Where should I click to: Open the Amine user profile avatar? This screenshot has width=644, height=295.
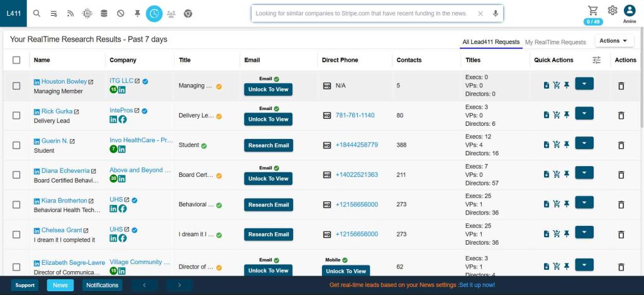630,11
